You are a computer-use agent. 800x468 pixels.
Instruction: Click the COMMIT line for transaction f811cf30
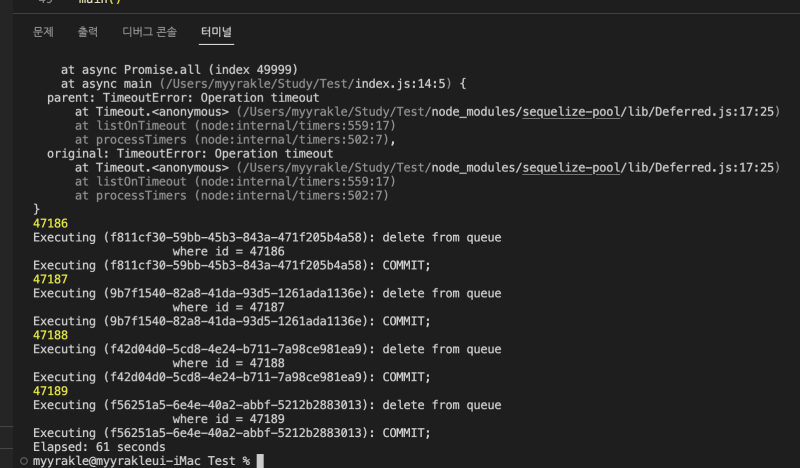(231, 265)
